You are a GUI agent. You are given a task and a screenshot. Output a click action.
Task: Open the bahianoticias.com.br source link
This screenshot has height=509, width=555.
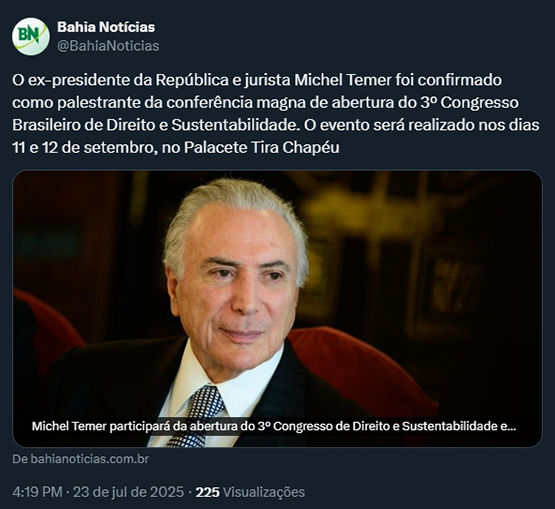[80, 459]
